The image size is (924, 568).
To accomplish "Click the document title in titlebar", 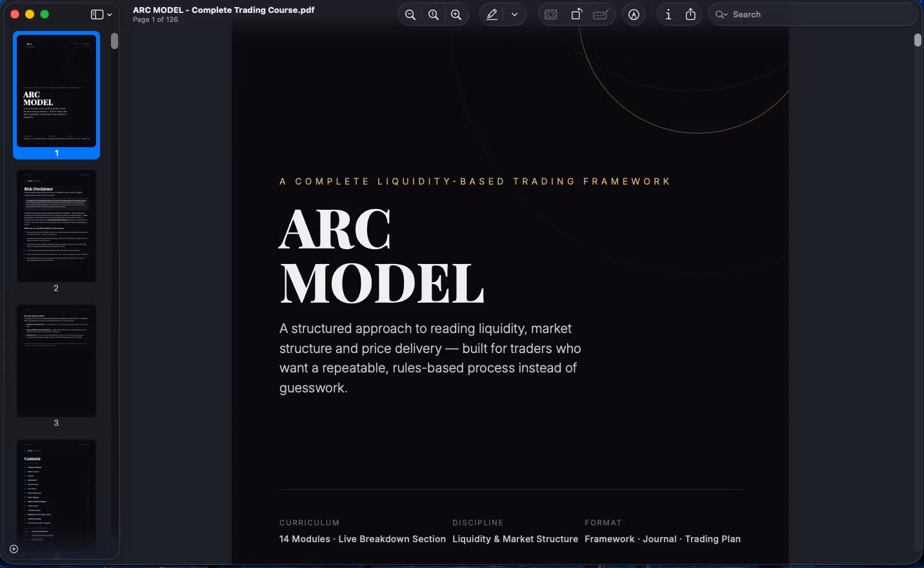I will (x=224, y=10).
